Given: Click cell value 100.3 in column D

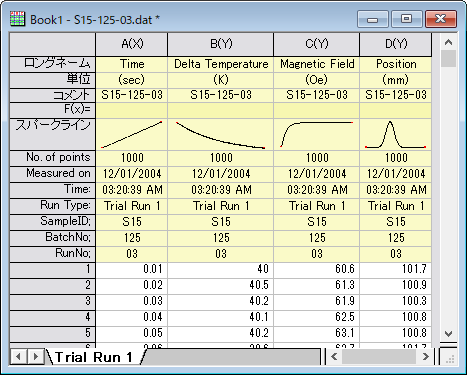Looking at the screenshot, I should (396, 302).
